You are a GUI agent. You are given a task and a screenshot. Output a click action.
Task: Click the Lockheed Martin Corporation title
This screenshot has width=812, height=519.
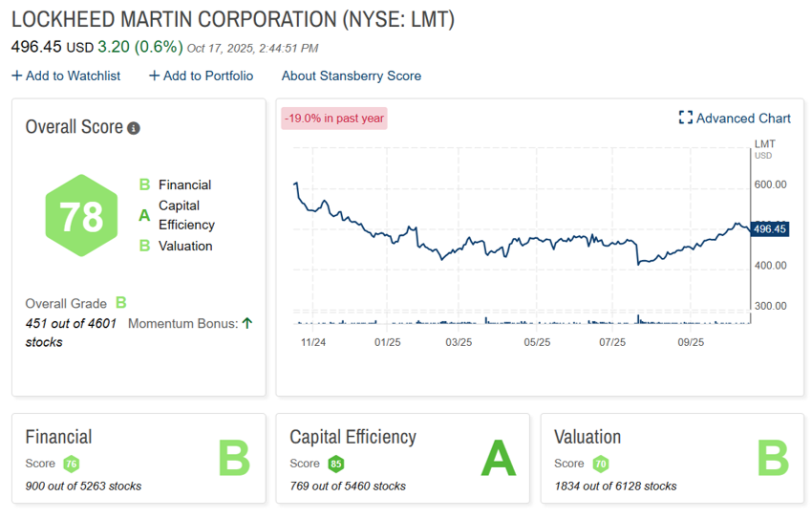coord(232,20)
